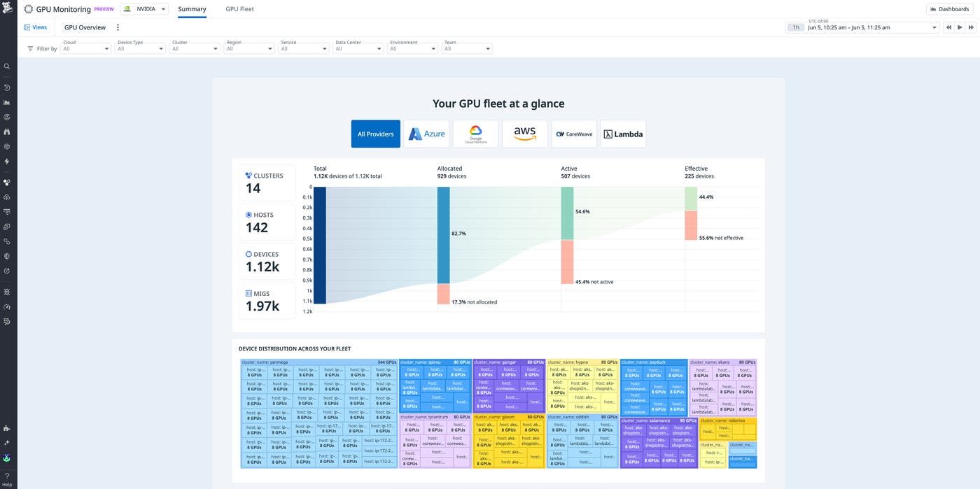The image size is (980, 489).
Task: Select the Azure provider filter
Action: (426, 133)
